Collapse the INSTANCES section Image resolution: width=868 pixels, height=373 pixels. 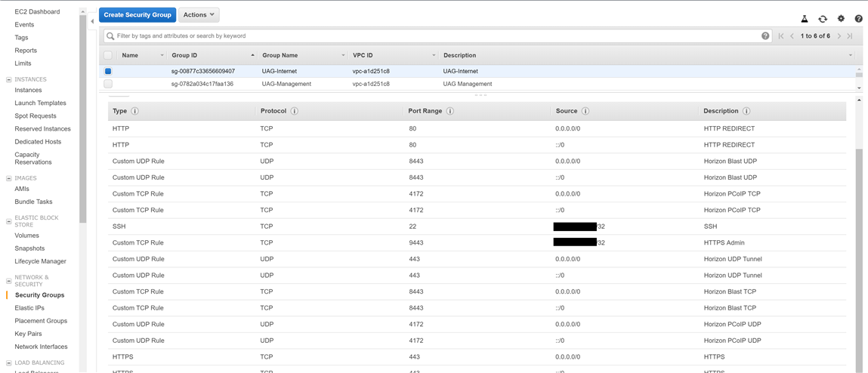click(x=8, y=80)
